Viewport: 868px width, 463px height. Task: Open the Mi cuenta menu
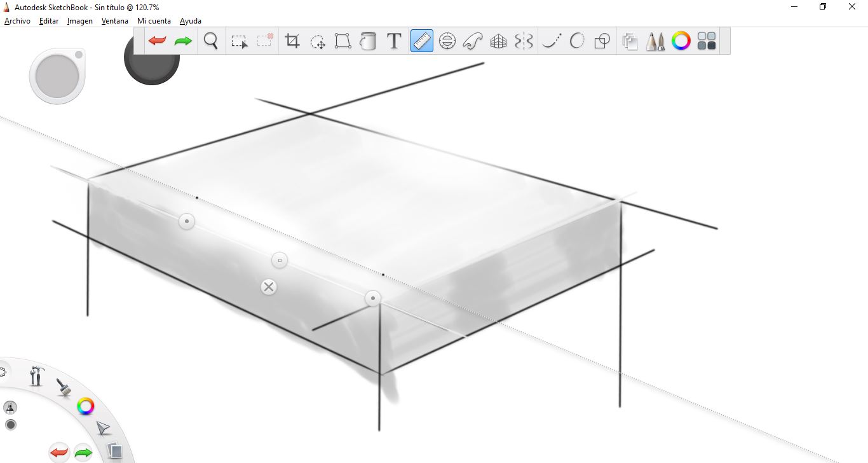point(154,21)
